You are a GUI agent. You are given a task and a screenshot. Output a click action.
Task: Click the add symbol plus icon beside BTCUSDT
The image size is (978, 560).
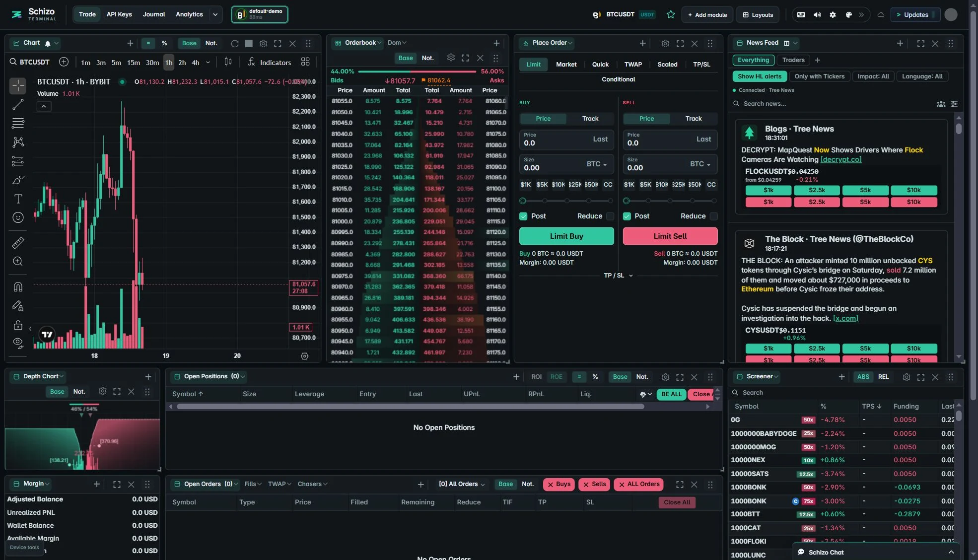pos(64,62)
